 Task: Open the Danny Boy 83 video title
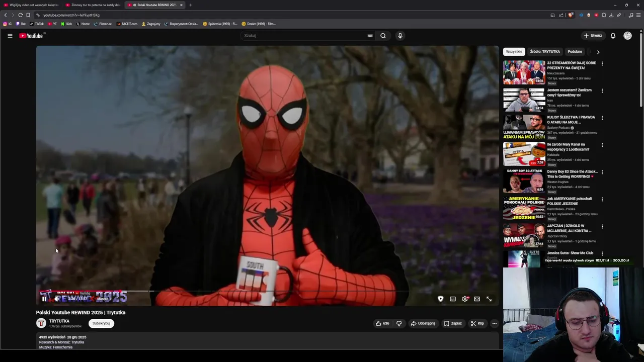click(572, 174)
